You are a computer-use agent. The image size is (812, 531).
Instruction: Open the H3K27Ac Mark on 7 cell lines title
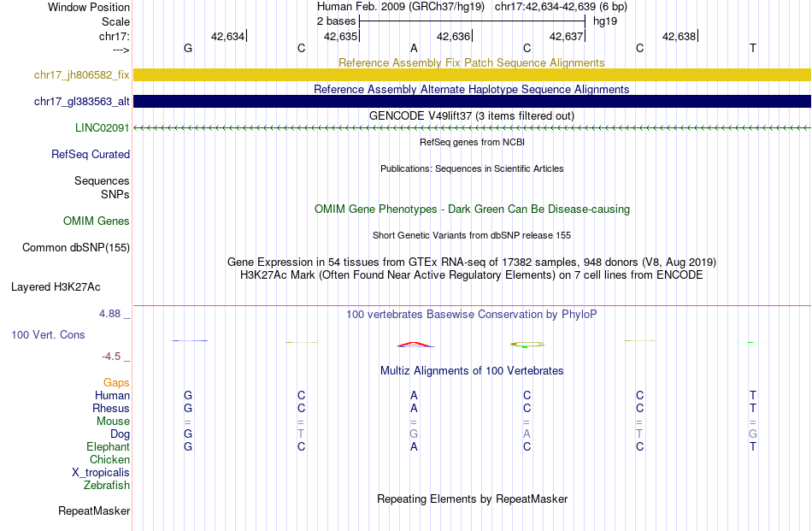point(472,275)
